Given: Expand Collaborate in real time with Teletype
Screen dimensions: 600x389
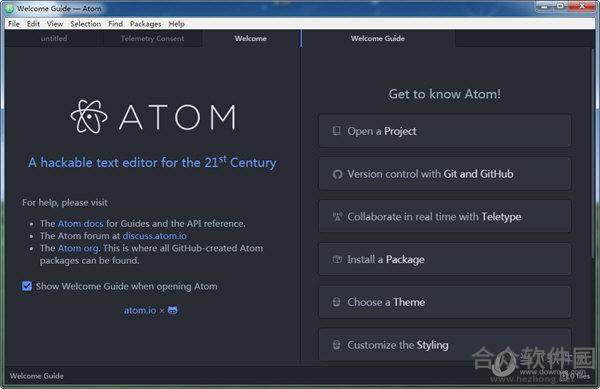Looking at the screenshot, I should [x=445, y=216].
